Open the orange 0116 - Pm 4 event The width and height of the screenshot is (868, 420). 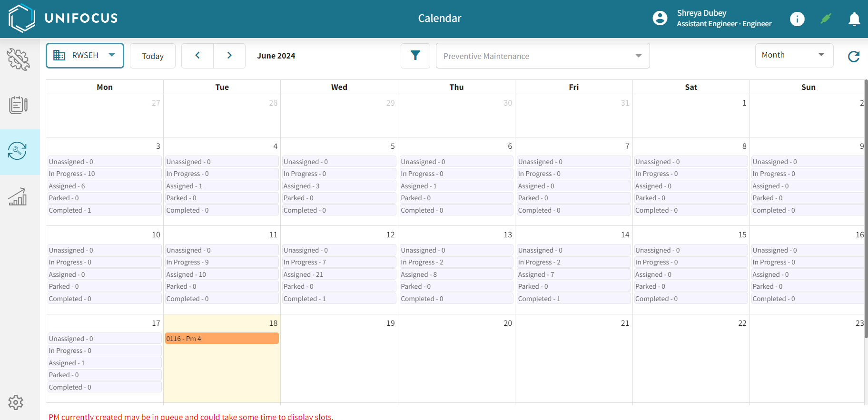pos(222,339)
